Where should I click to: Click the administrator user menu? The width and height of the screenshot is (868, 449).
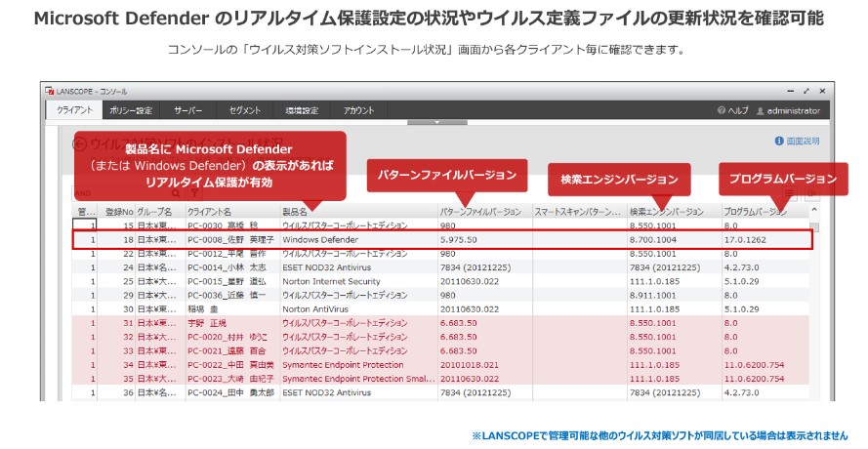(788, 110)
